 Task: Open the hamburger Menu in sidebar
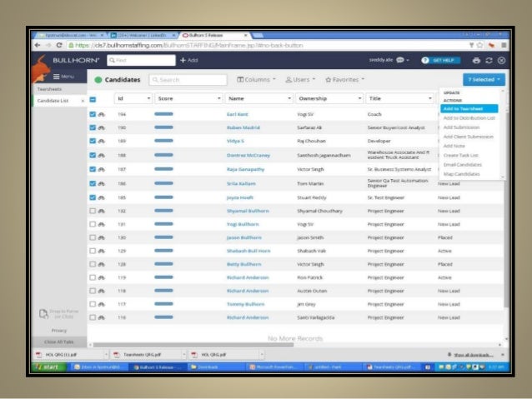[x=63, y=77]
